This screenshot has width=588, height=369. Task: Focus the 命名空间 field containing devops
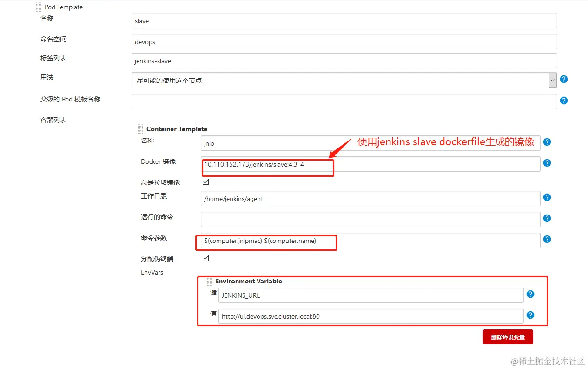point(344,41)
